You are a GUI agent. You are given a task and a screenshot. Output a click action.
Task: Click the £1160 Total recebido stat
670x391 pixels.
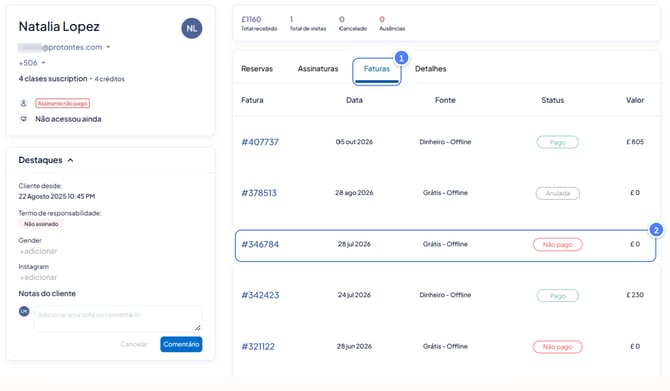[x=259, y=24]
